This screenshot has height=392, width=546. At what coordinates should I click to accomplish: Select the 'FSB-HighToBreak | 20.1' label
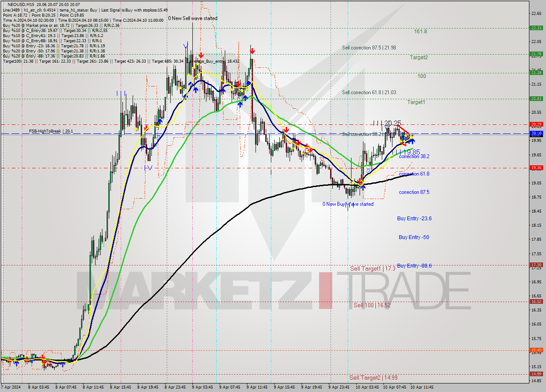point(51,131)
